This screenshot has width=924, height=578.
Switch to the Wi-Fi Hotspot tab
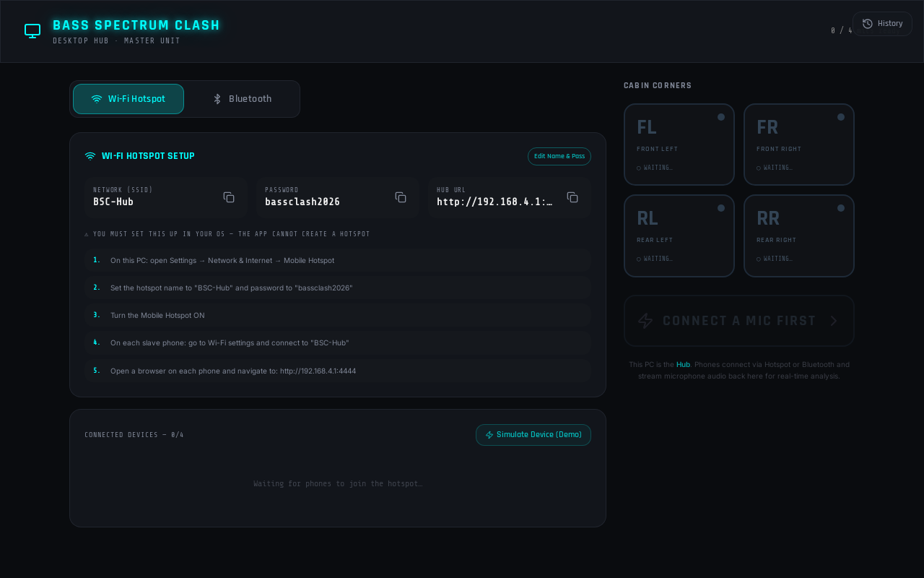[128, 99]
